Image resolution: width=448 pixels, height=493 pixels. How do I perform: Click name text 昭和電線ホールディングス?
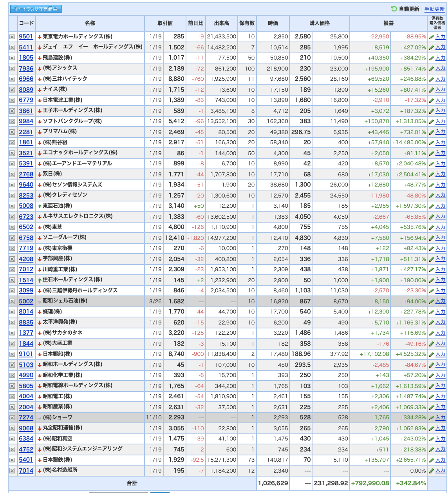(x=78, y=386)
